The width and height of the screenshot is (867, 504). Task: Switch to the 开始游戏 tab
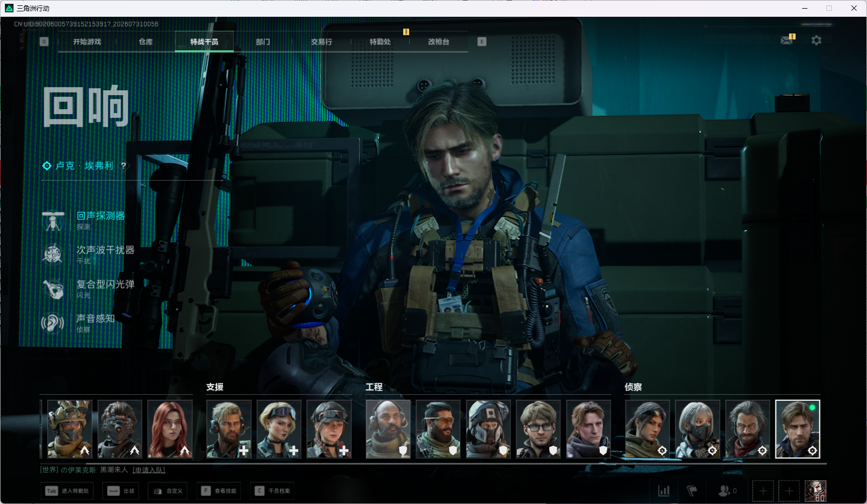click(87, 42)
